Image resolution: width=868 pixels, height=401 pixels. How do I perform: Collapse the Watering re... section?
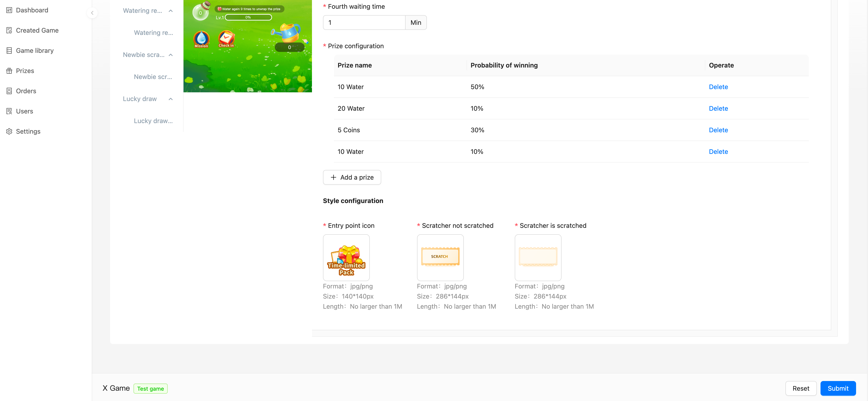coord(170,11)
